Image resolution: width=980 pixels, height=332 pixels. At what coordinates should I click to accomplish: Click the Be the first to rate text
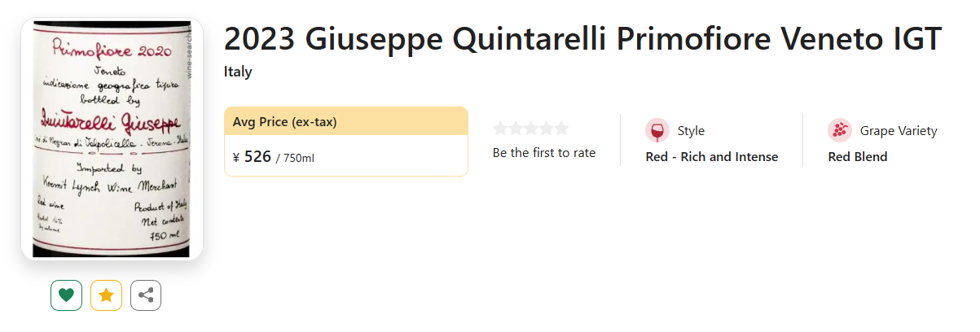543,153
